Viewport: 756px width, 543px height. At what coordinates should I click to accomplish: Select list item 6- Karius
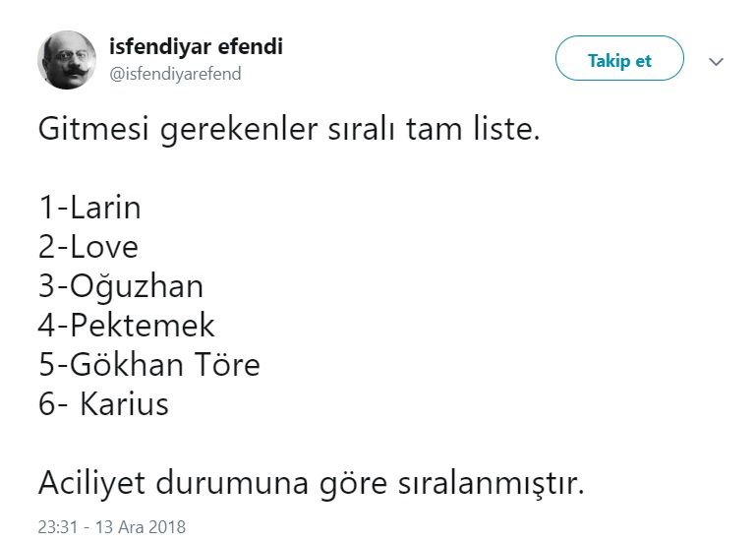point(103,403)
